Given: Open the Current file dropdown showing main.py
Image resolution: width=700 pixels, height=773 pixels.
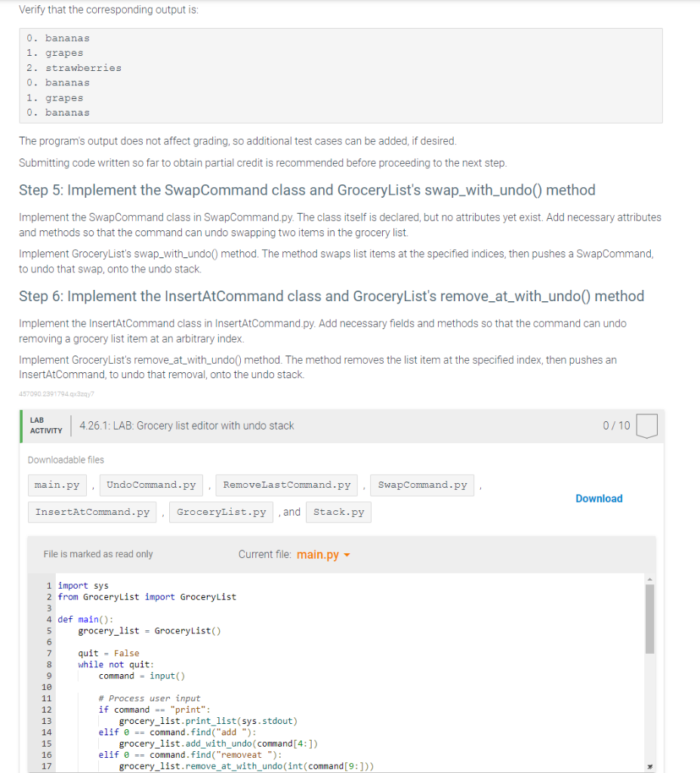Looking at the screenshot, I should (323, 554).
